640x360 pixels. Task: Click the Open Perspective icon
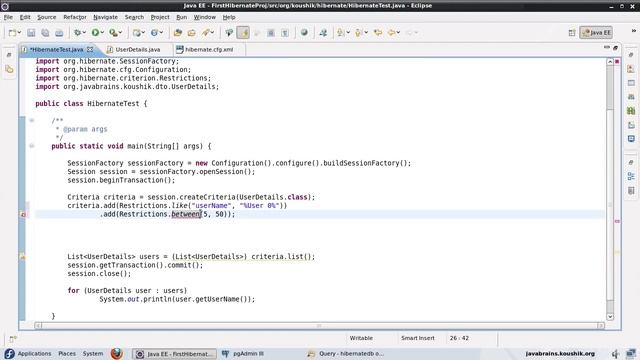click(x=572, y=33)
